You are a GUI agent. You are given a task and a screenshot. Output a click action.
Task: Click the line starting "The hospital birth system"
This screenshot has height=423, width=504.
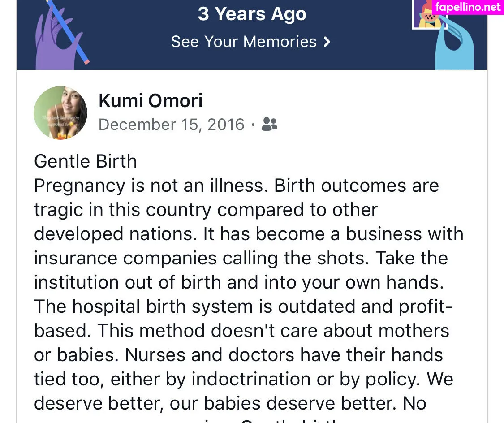point(244,306)
